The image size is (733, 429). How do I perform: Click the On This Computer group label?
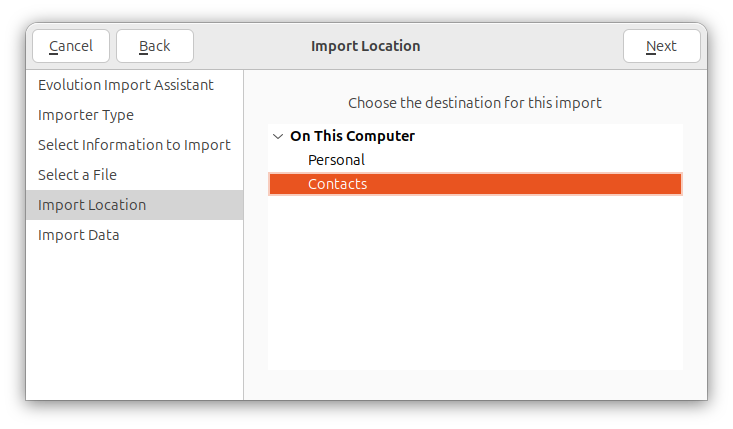point(352,136)
